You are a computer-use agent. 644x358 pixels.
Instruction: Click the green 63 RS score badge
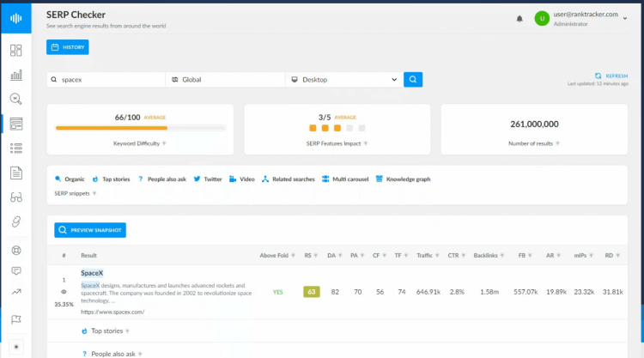(x=312, y=292)
